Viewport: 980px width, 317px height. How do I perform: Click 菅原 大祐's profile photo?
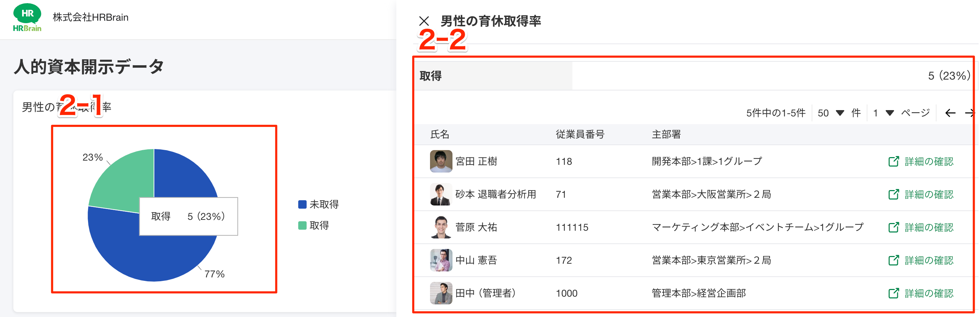pos(441,228)
